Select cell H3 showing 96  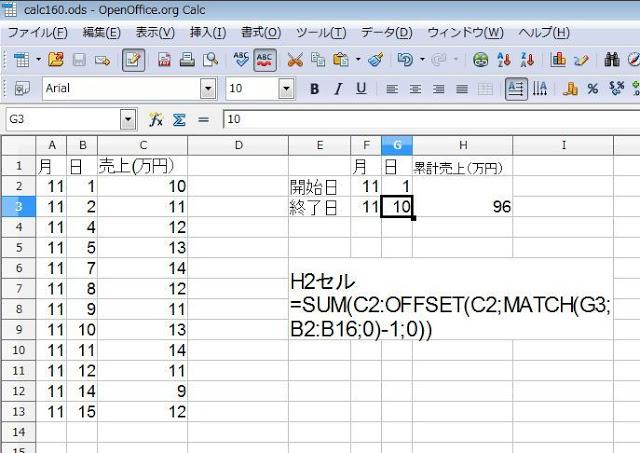click(462, 207)
